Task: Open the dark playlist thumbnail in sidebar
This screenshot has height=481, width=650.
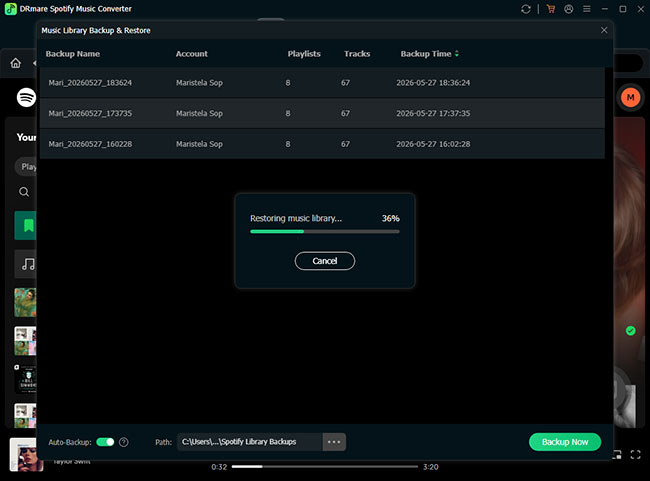Action: point(25,379)
